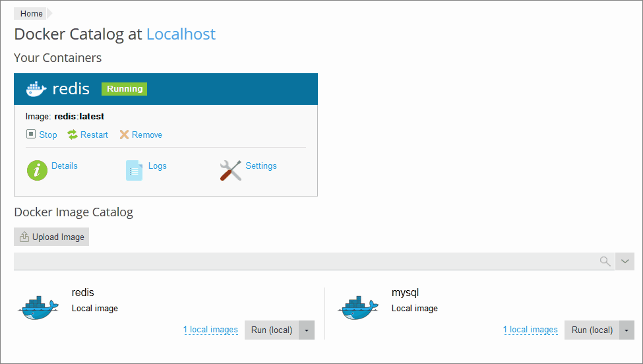The image size is (643, 364).
Task: Click the Docker whale icon in container header
Action: coord(36,89)
